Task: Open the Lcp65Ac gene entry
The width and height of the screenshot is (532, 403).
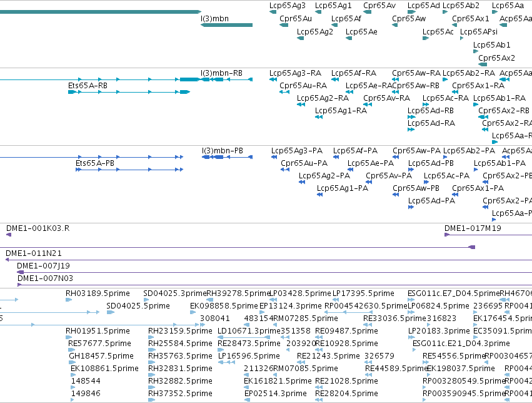Action: click(x=438, y=32)
